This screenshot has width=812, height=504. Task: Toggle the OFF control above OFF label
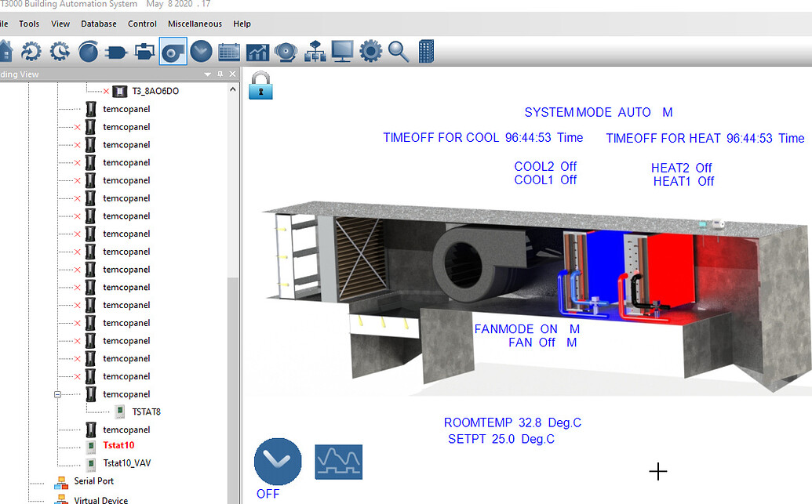(x=278, y=462)
